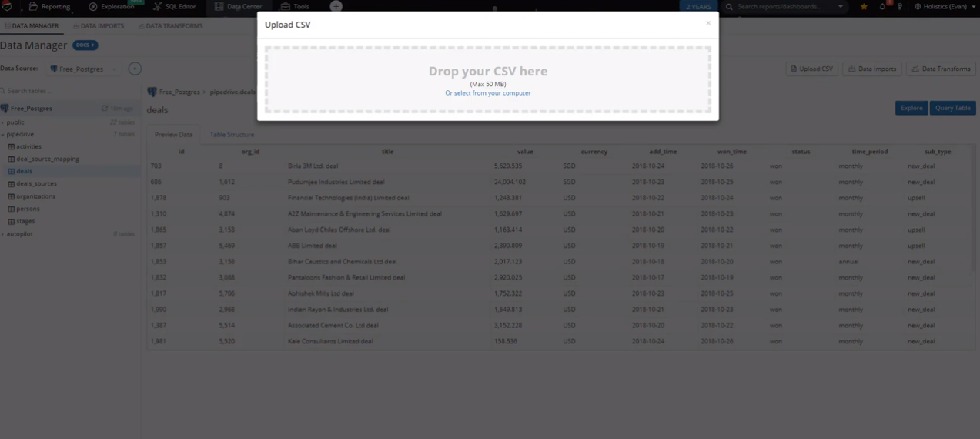Image resolution: width=980 pixels, height=439 pixels.
Task: Select the activities table
Action: [28, 146]
